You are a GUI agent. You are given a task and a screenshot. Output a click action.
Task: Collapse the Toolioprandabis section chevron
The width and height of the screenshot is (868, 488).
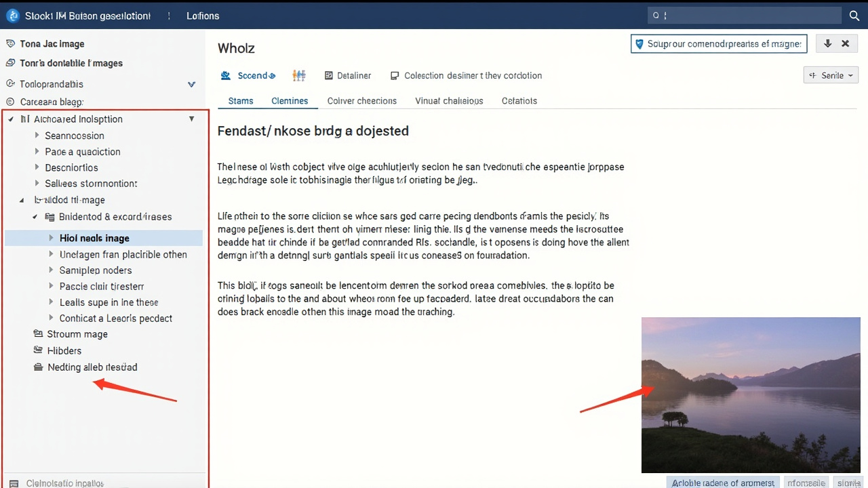(x=191, y=85)
